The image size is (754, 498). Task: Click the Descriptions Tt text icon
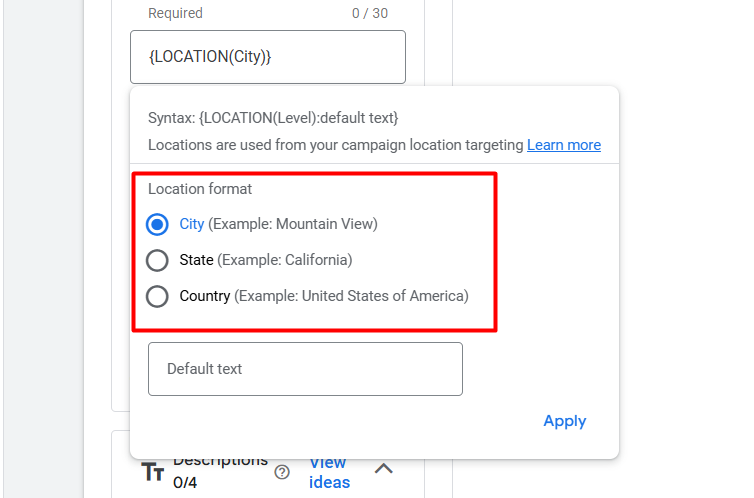pyautogui.click(x=153, y=472)
